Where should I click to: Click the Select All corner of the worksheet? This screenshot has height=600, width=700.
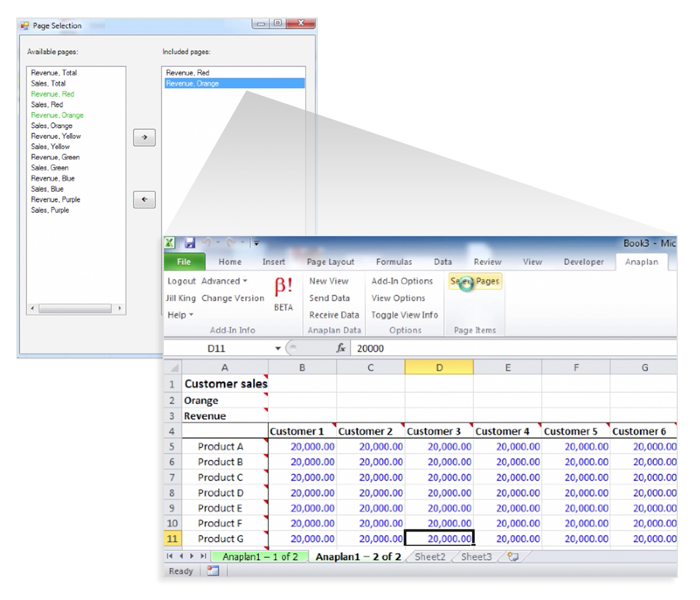point(173,368)
